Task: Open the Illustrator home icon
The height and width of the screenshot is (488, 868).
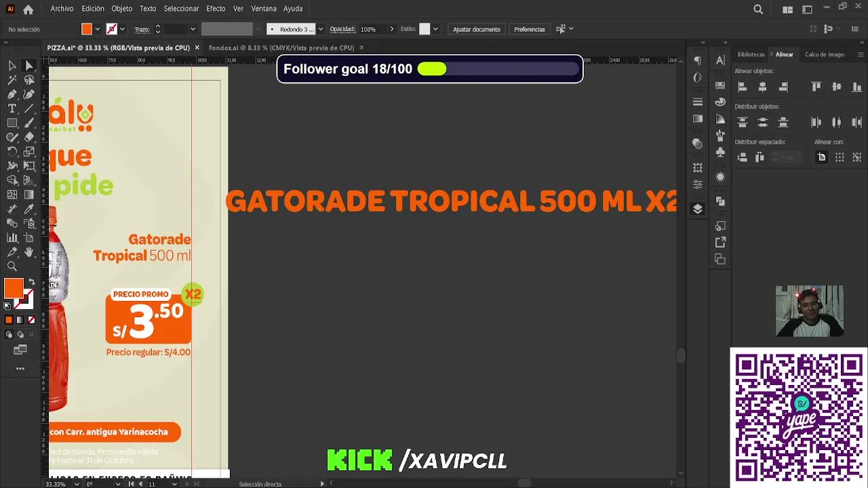Action: (x=28, y=9)
